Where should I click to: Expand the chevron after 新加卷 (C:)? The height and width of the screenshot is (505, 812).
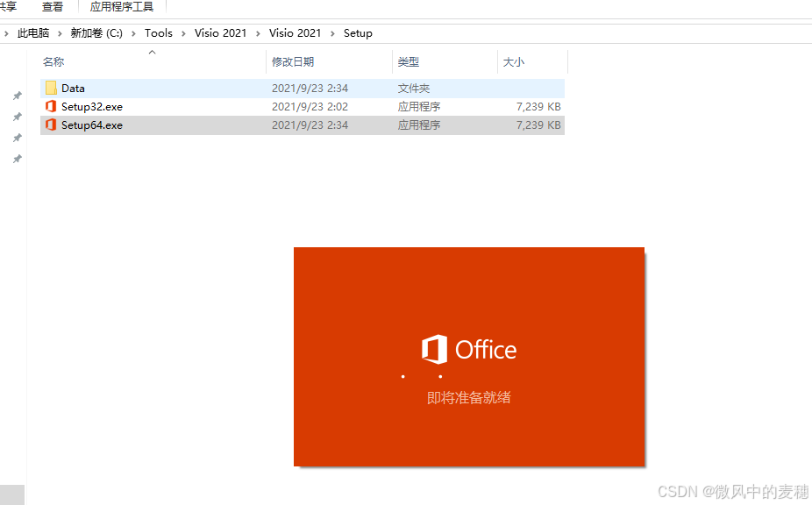(x=133, y=33)
